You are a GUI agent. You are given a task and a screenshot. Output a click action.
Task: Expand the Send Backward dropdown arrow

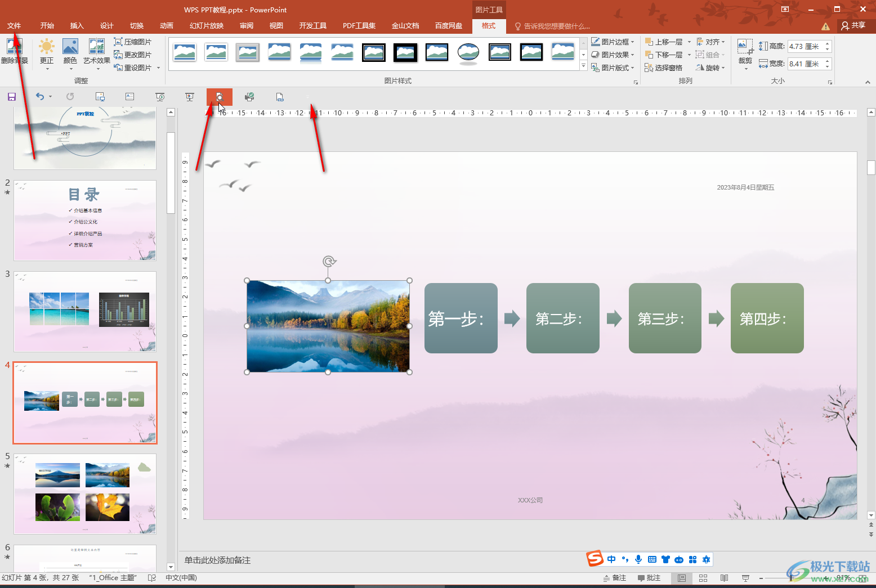click(689, 55)
